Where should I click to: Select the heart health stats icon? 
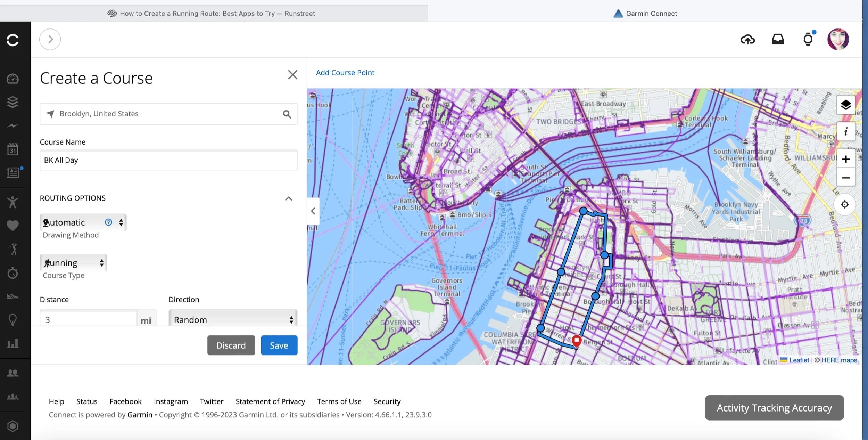13,226
